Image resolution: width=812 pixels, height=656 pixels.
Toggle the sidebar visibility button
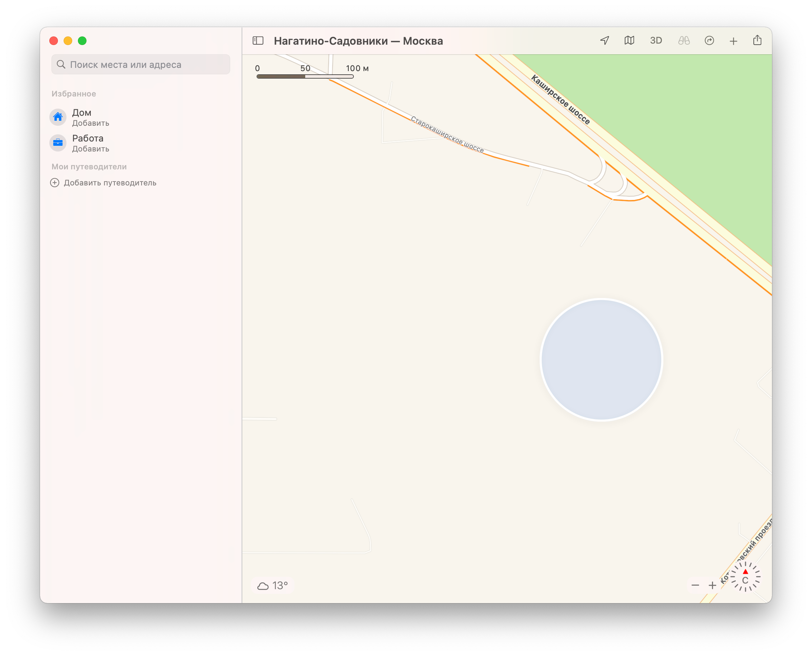[x=258, y=40]
